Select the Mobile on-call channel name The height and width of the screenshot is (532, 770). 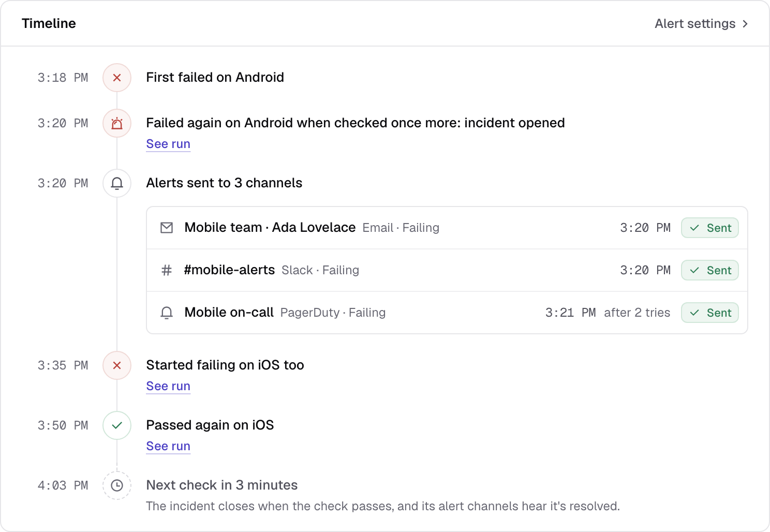pyautogui.click(x=229, y=313)
